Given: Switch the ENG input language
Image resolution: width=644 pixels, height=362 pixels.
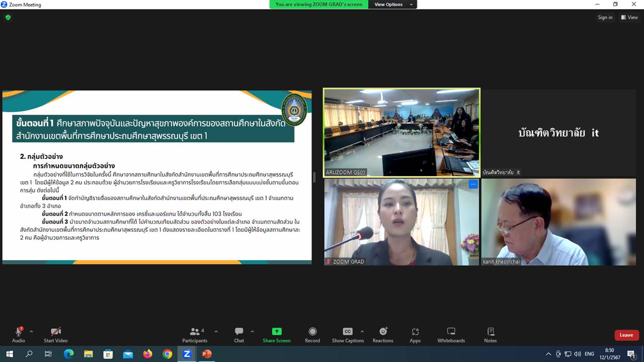Looking at the screenshot, I should 590,354.
